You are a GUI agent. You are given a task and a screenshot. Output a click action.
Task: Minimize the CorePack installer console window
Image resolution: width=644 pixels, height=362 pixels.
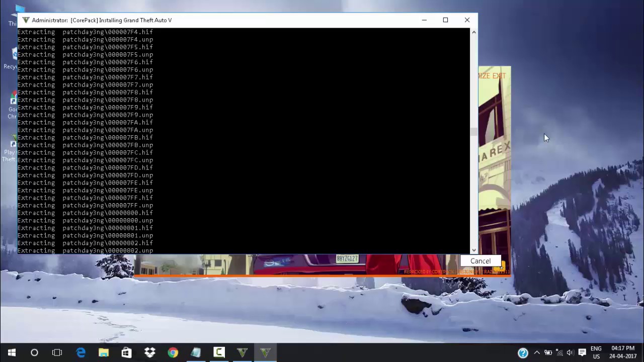[424, 20]
